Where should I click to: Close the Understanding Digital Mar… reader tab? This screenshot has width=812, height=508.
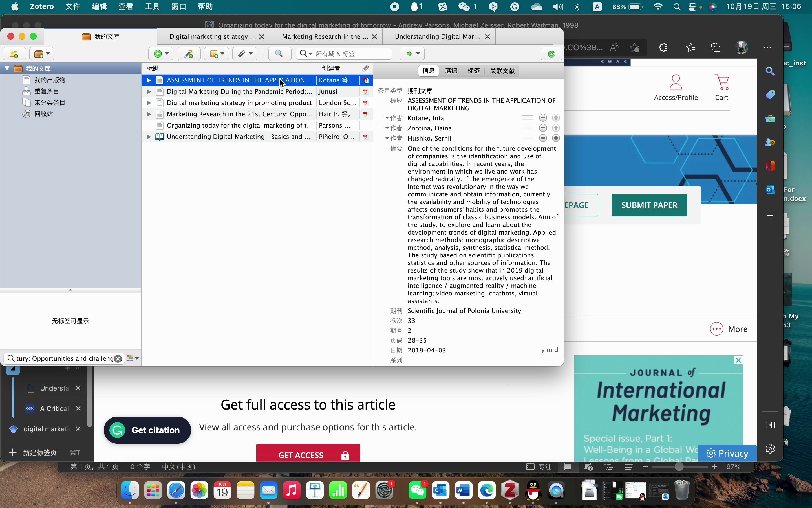pos(488,37)
